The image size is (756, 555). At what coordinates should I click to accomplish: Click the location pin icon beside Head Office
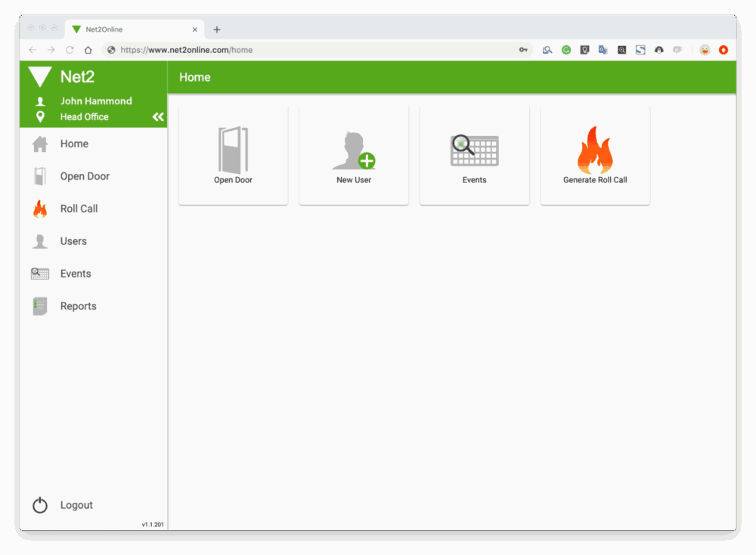[41, 116]
